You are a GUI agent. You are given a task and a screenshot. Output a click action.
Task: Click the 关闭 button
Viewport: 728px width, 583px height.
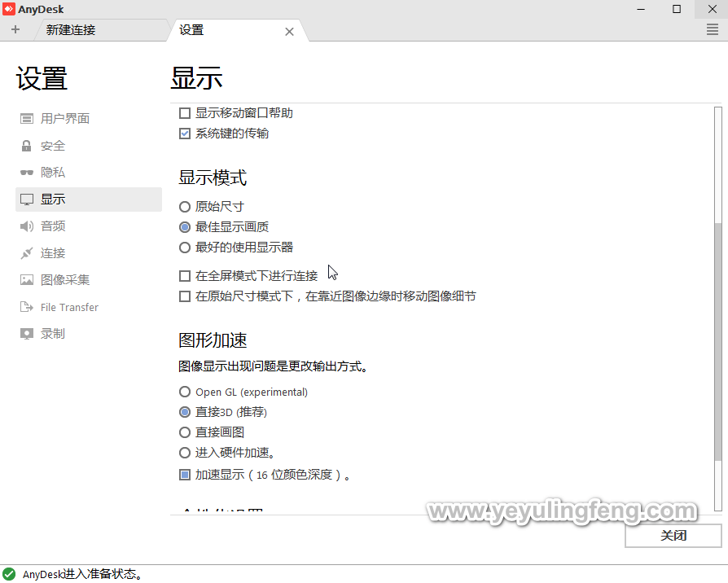coord(673,536)
